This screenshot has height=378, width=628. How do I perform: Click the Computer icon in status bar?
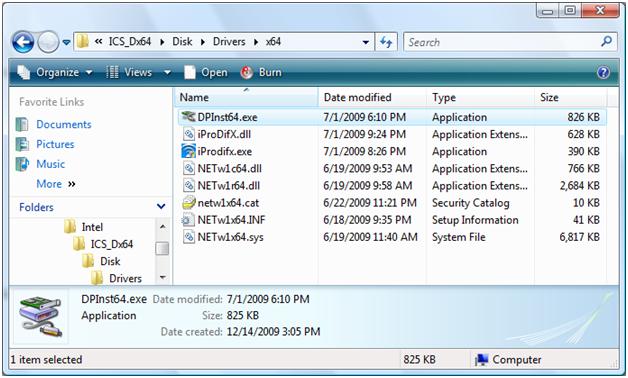(481, 360)
